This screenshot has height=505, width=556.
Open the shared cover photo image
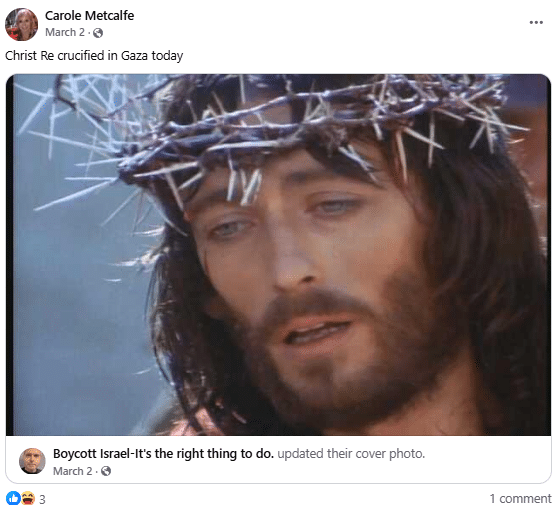(278, 255)
